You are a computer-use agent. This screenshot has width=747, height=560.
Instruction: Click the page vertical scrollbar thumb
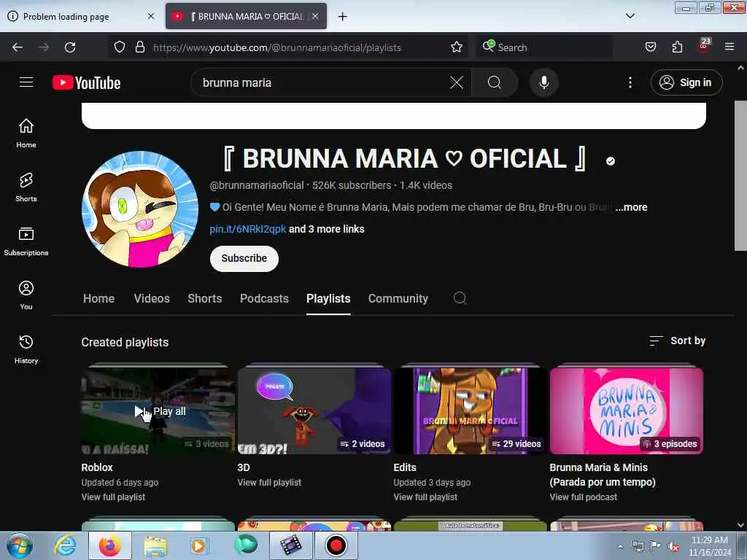[740, 175]
